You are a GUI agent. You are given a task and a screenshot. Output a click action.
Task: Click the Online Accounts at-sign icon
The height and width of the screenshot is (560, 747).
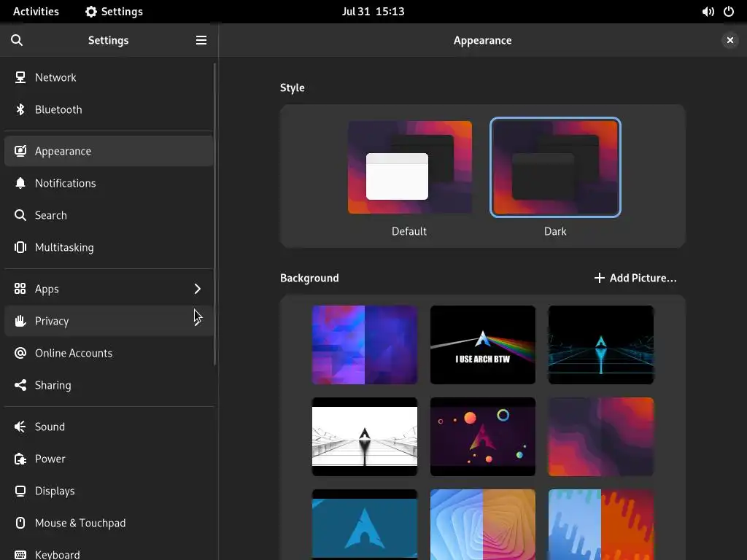point(20,353)
